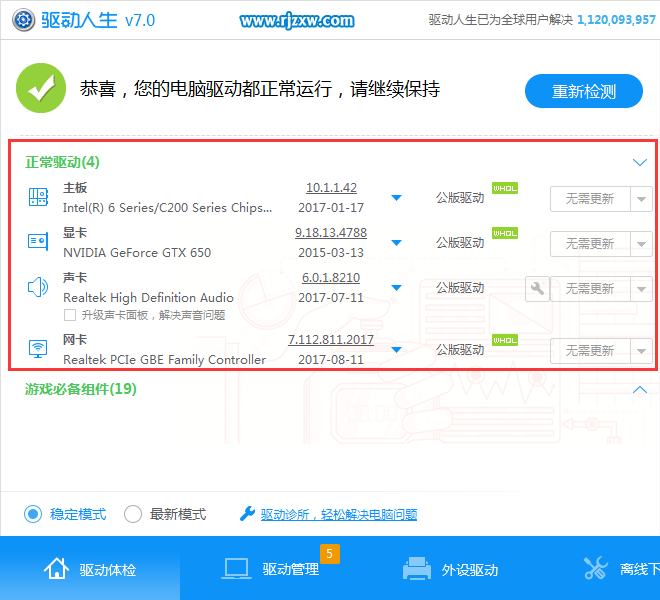Click date 2015-03-13 on 显卡 row
The width and height of the screenshot is (660, 600).
pyautogui.click(x=331, y=253)
